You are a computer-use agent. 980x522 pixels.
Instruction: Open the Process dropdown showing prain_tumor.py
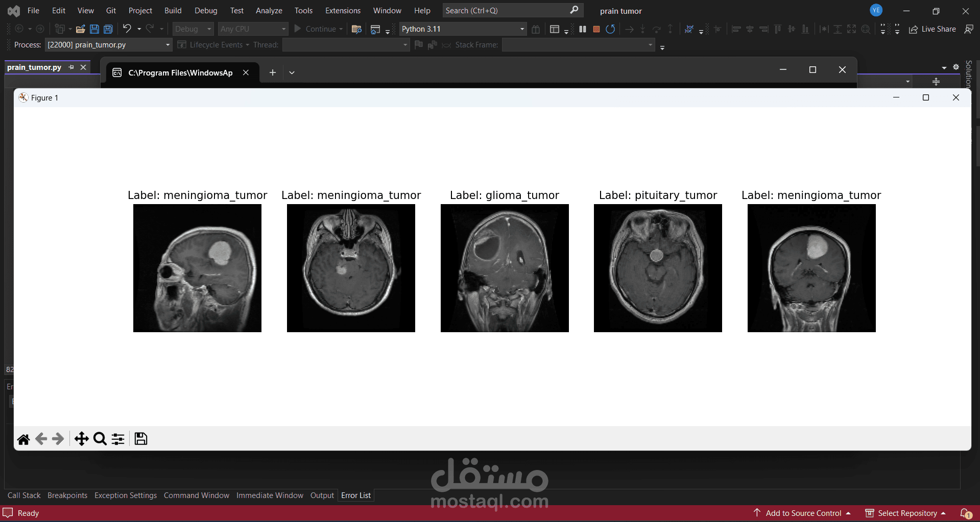point(108,45)
